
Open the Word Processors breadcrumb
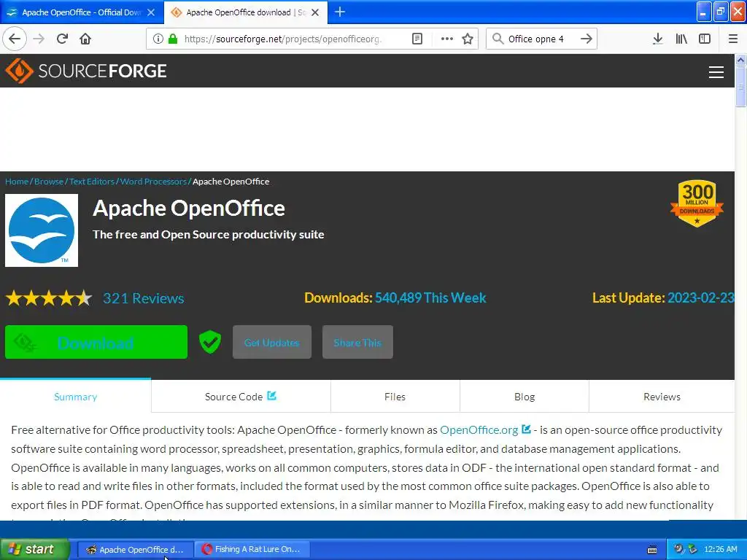153,182
